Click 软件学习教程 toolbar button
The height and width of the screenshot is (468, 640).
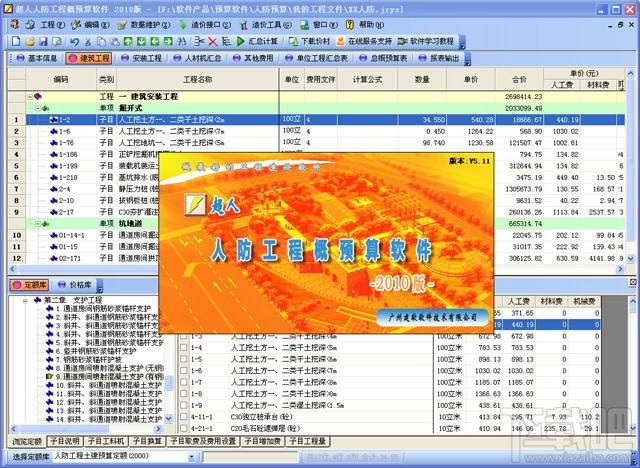click(x=426, y=41)
